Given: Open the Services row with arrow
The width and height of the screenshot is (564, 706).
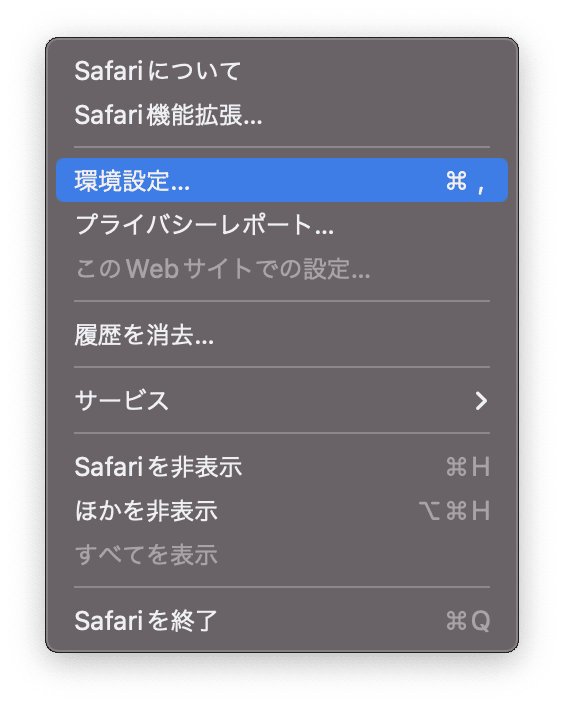Looking at the screenshot, I should coord(282,400).
